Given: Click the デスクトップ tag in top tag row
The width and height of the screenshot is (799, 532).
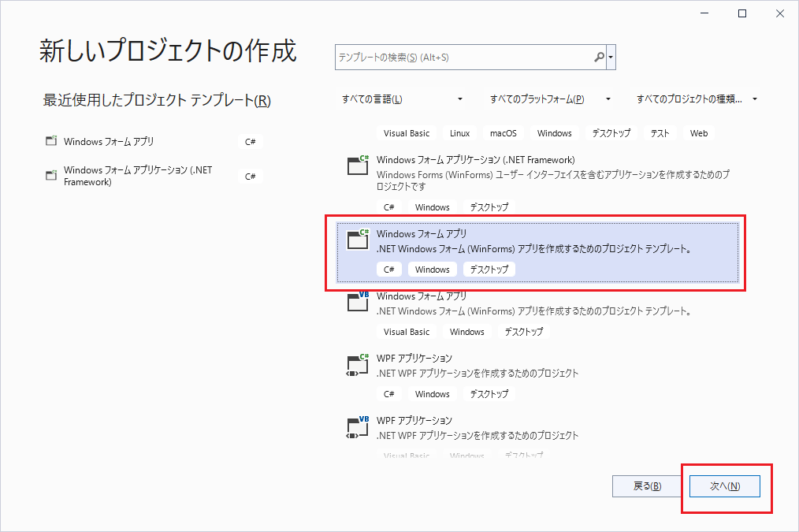Looking at the screenshot, I should [x=611, y=133].
